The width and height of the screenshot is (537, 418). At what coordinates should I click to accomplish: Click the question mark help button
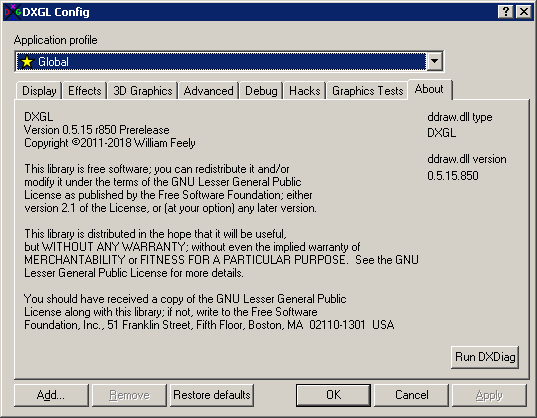[505, 12]
